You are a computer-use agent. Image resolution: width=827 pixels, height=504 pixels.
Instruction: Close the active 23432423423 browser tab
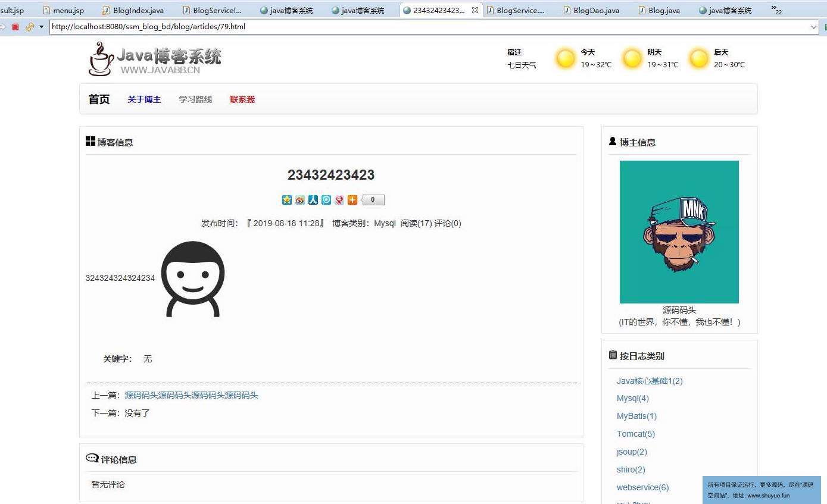tap(475, 10)
